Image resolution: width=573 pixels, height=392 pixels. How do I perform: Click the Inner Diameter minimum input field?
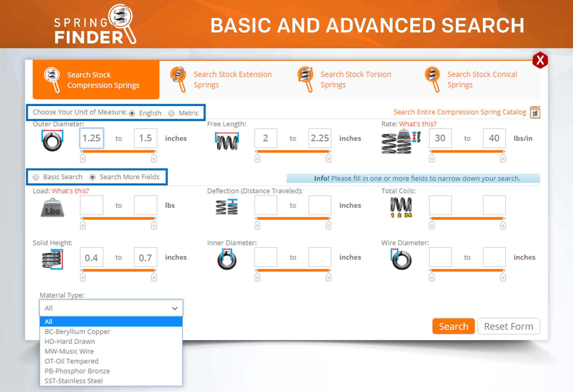pos(266,258)
